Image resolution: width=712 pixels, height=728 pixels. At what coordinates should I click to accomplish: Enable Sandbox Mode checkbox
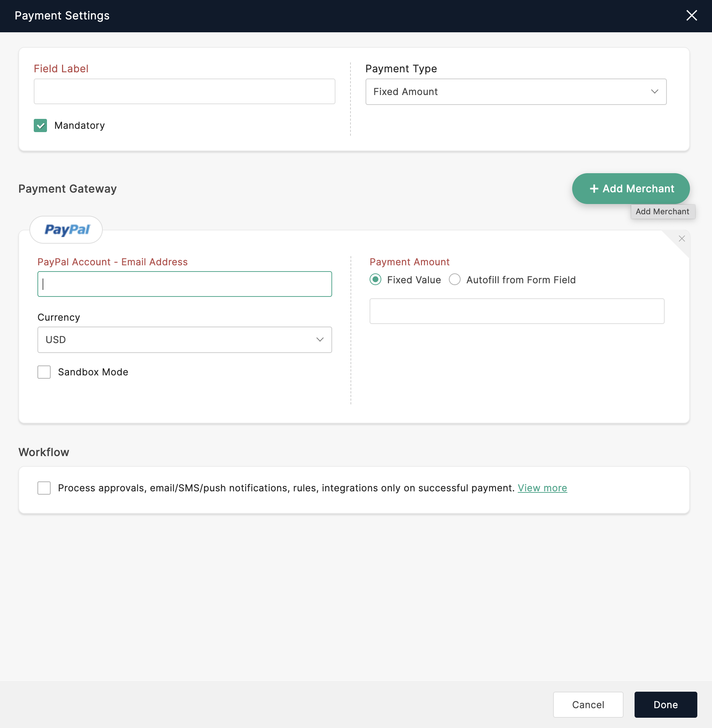coord(44,372)
